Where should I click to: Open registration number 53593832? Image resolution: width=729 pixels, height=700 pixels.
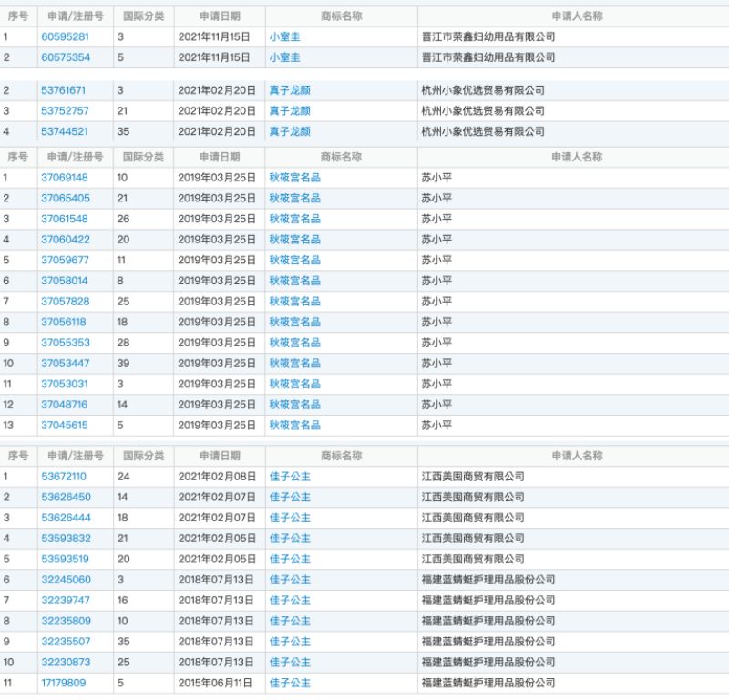[x=66, y=538]
